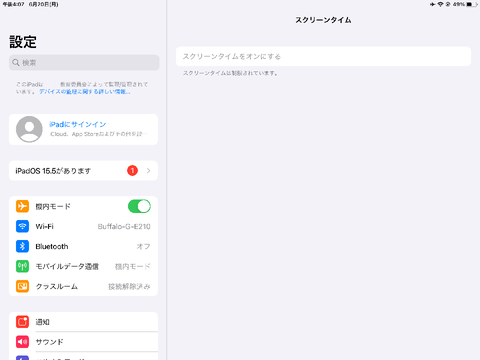This screenshot has width=480, height=360.
Task: Open the Sounds speaker icon
Action: pos(22,342)
